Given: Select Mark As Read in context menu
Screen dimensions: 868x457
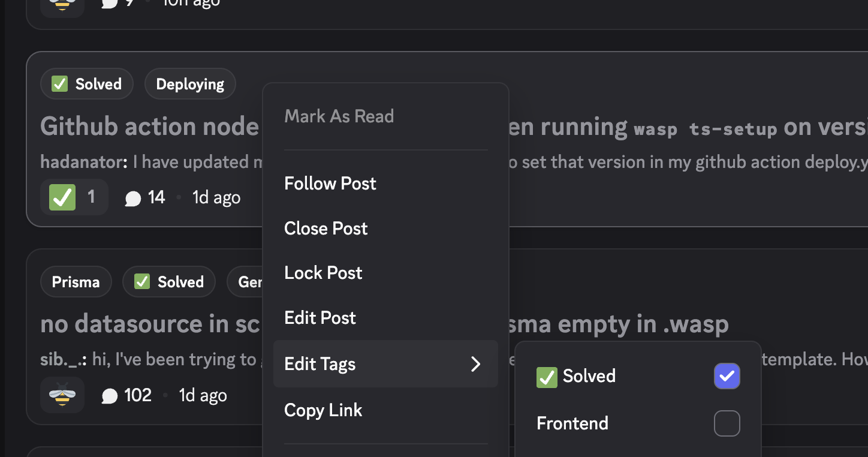Looking at the screenshot, I should 339,116.
